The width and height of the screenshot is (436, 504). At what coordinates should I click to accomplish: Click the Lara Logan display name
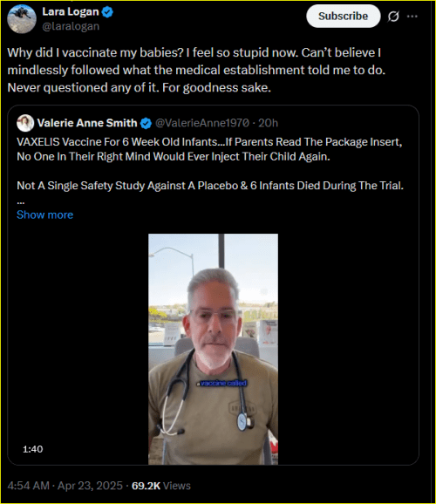click(x=71, y=12)
